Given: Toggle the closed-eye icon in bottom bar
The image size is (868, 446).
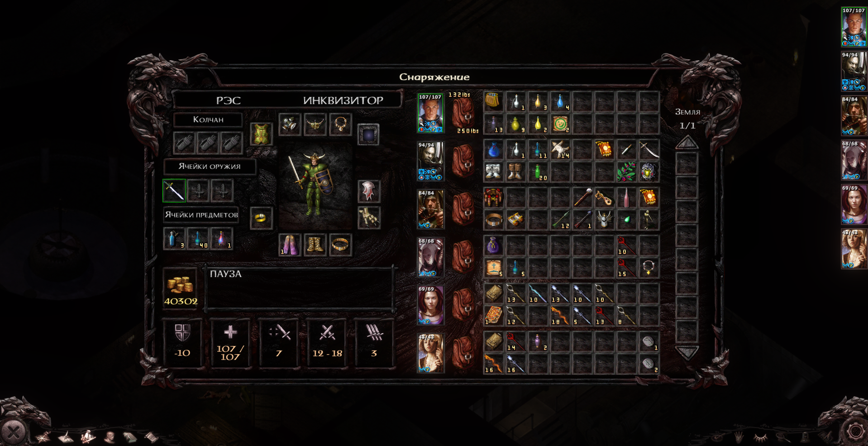Looking at the screenshot, I should [761, 437].
